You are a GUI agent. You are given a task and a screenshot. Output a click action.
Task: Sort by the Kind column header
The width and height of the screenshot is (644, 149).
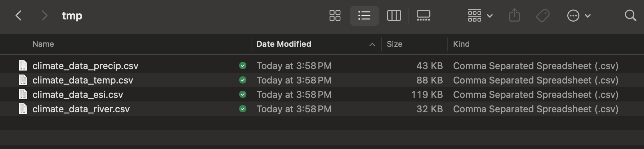click(461, 44)
